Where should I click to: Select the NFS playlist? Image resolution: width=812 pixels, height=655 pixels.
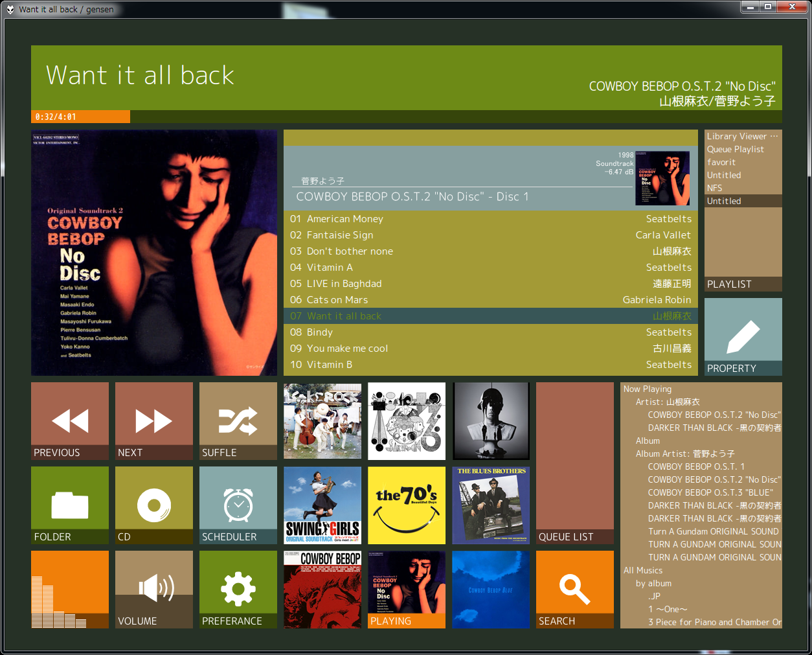pyautogui.click(x=743, y=188)
